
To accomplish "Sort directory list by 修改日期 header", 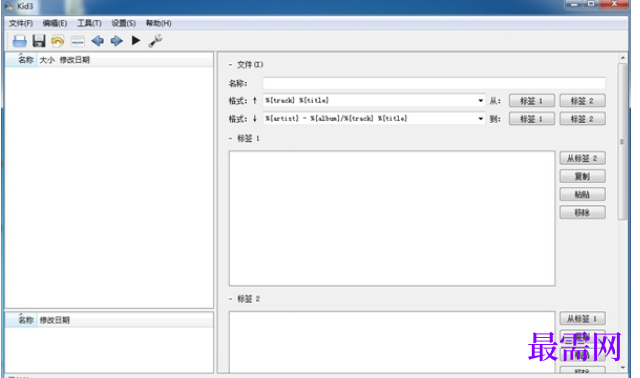I will 54,320.
